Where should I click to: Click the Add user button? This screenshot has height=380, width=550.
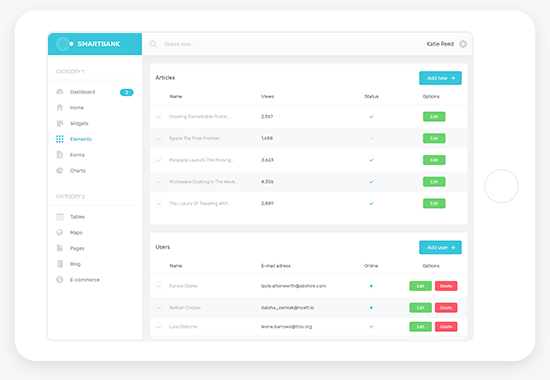440,247
